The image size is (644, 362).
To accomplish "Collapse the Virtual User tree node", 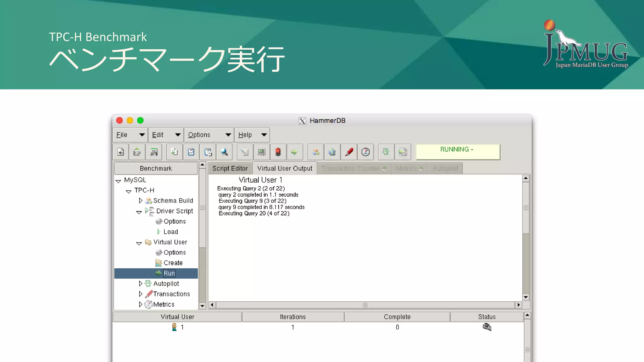I will coord(139,243).
